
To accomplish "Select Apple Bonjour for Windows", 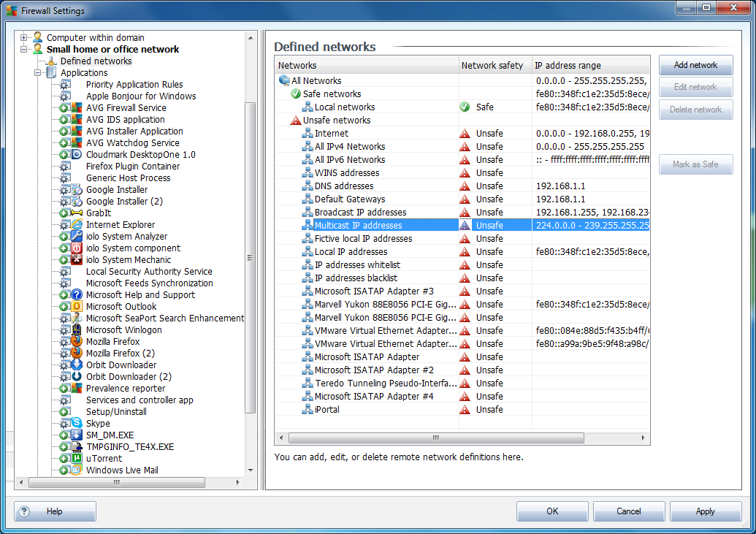I will click(x=141, y=96).
